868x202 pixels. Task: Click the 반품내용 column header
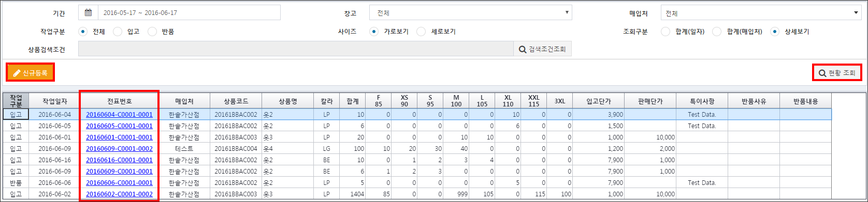[805, 101]
